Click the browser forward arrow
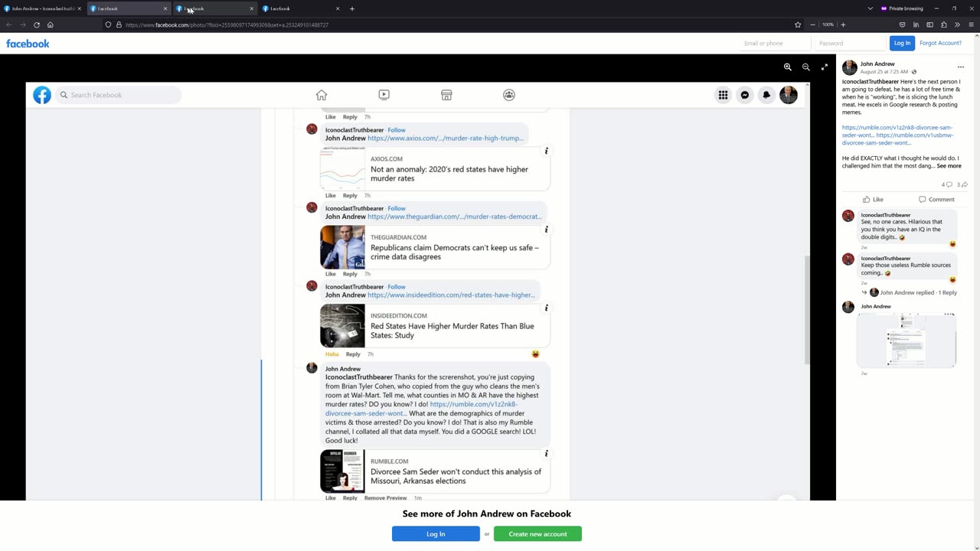This screenshot has width=980, height=551. (x=23, y=24)
